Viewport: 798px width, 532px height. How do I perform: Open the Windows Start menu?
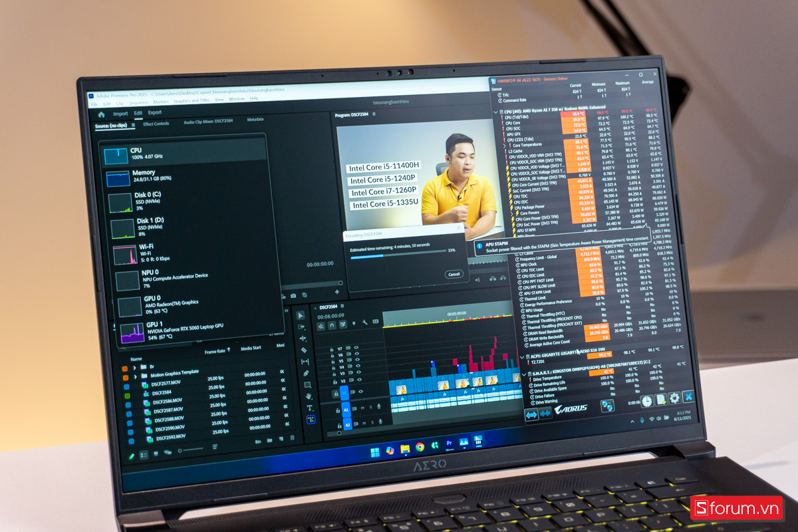pos(374,452)
